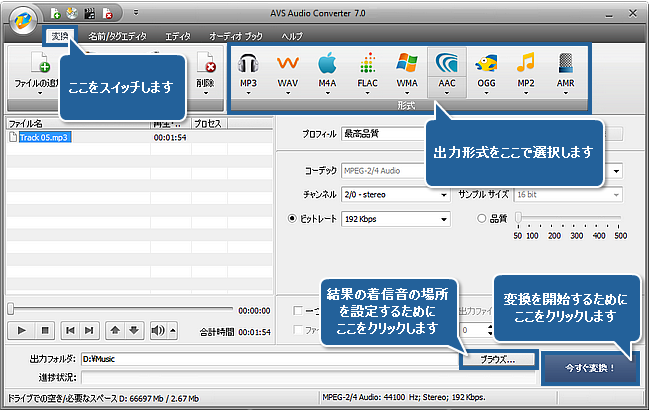Click the 進捗状況 progress bar

coord(308,377)
